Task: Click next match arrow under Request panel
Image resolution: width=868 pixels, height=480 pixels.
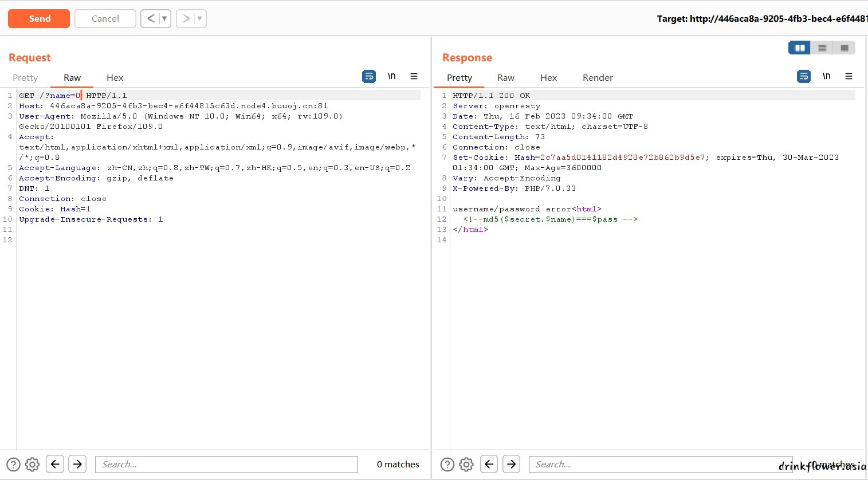Action: [77, 464]
